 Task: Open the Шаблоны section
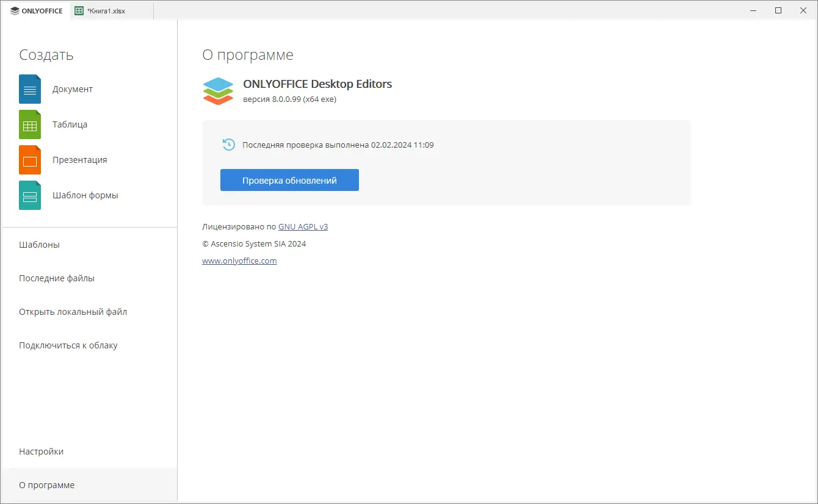point(89,245)
